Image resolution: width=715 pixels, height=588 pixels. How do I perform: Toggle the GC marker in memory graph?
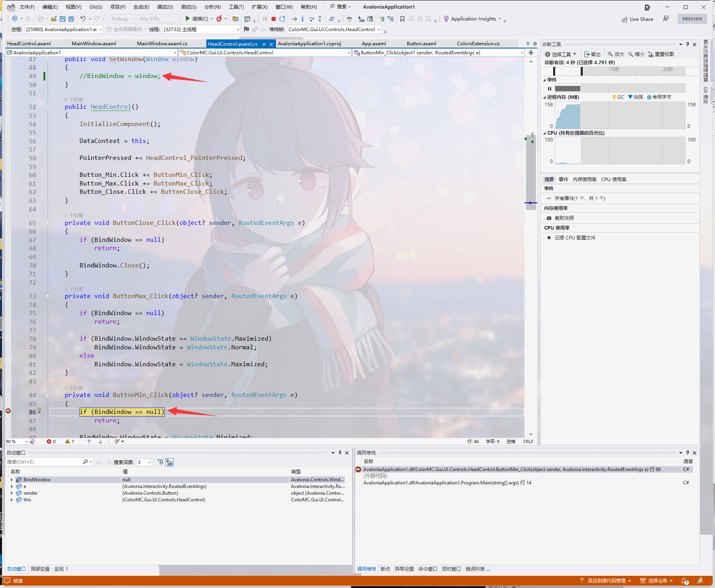pos(614,97)
